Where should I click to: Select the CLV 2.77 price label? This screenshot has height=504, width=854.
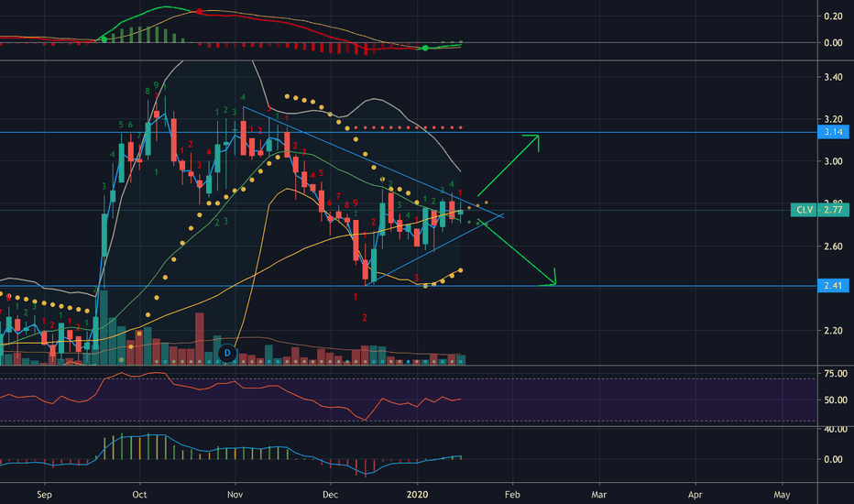(x=819, y=210)
